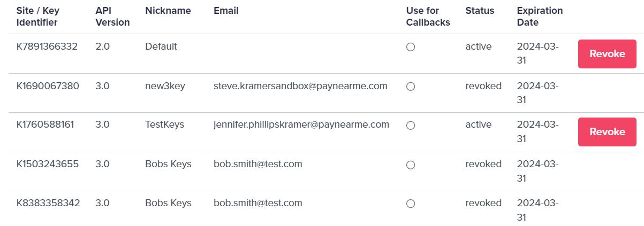Click the steve.kramersandbox email address
The image size is (644, 226).
point(300,85)
